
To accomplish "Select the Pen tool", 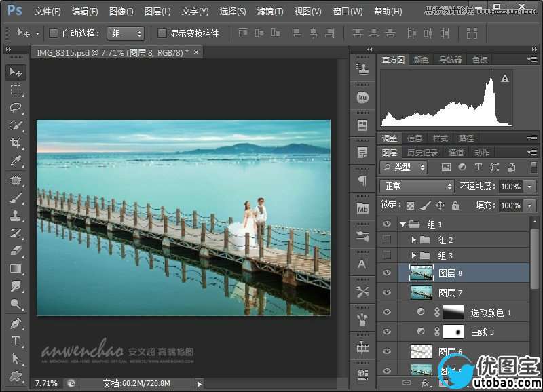I will (x=16, y=324).
